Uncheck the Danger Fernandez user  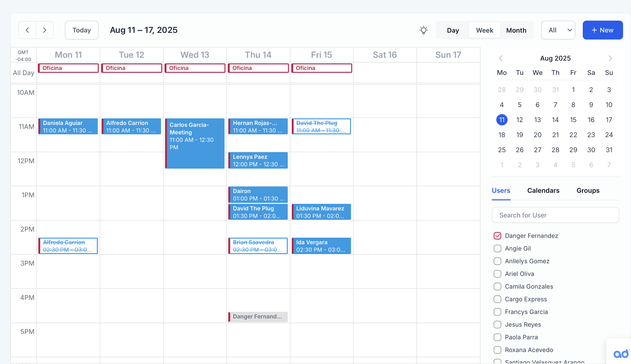(497, 236)
